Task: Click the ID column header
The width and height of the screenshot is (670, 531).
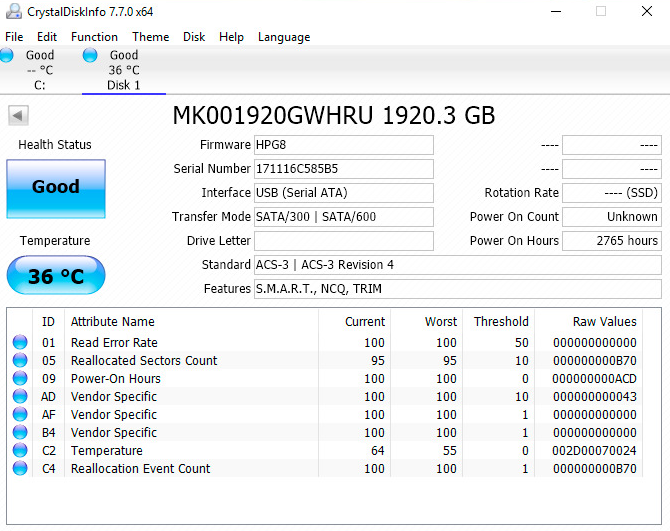Action: (48, 321)
